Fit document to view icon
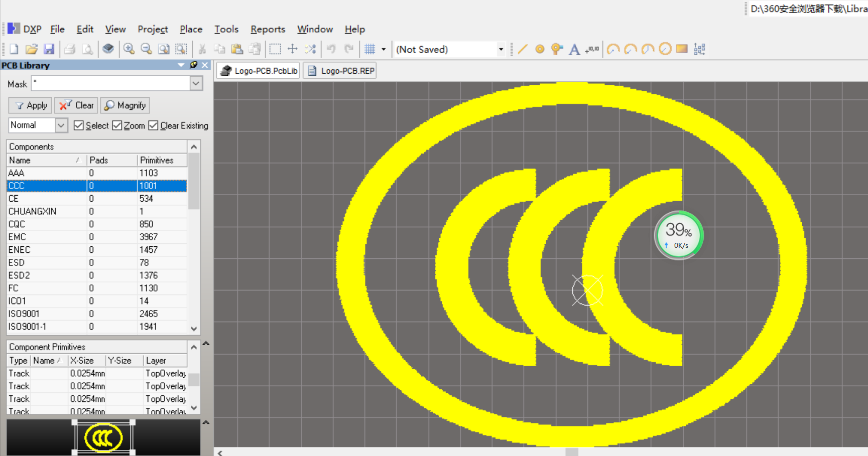 pos(164,49)
